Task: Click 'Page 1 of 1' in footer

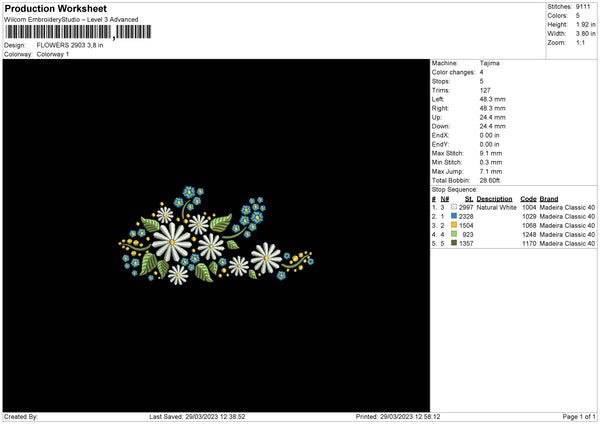Action: click(x=579, y=417)
